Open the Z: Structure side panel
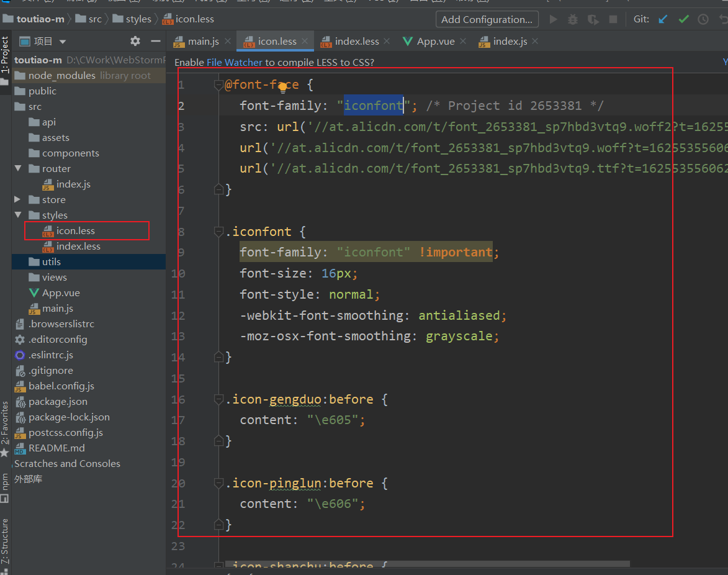 (x=4, y=541)
